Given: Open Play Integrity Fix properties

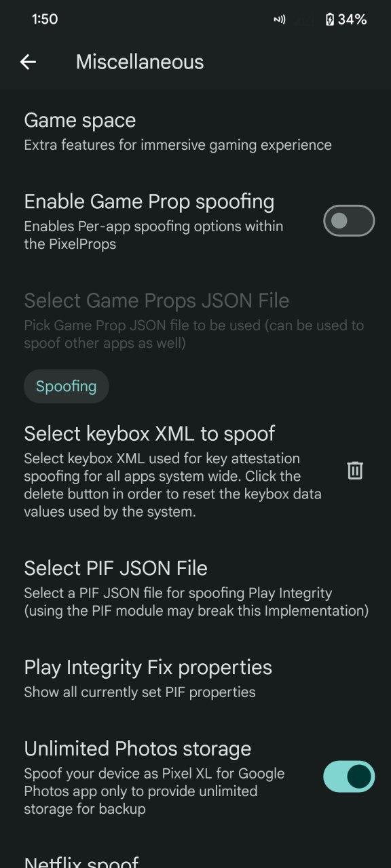Looking at the screenshot, I should pyautogui.click(x=195, y=678).
